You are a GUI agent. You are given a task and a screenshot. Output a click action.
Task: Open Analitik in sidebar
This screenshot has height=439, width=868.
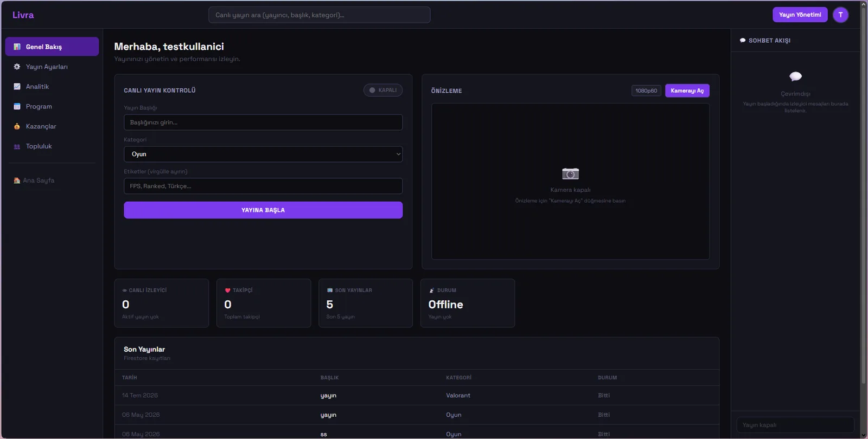[x=52, y=87]
